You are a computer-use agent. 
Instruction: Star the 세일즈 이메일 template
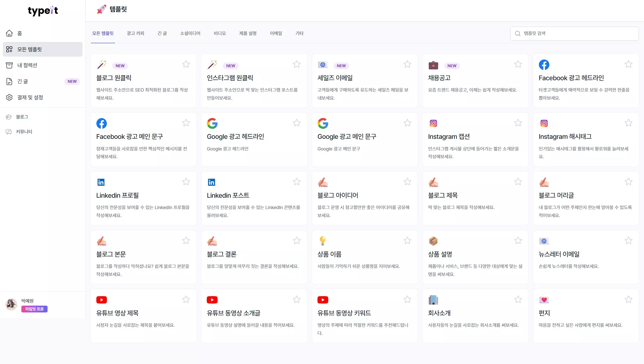(408, 64)
